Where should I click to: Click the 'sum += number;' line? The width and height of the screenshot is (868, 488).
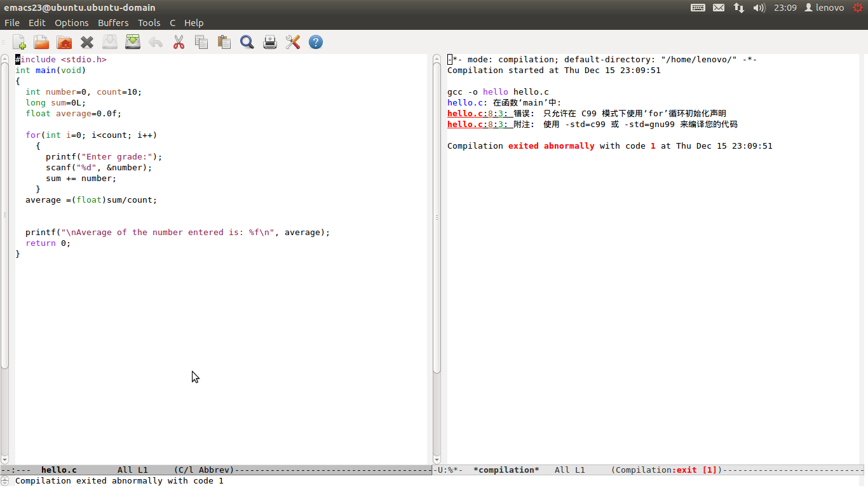click(x=81, y=179)
